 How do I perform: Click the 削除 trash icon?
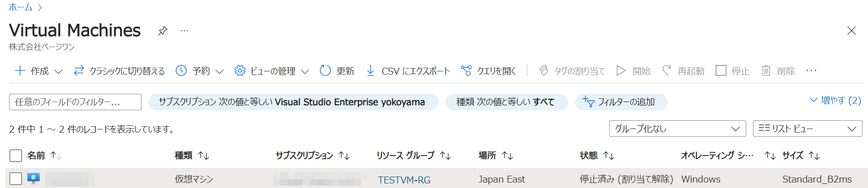[x=766, y=71]
